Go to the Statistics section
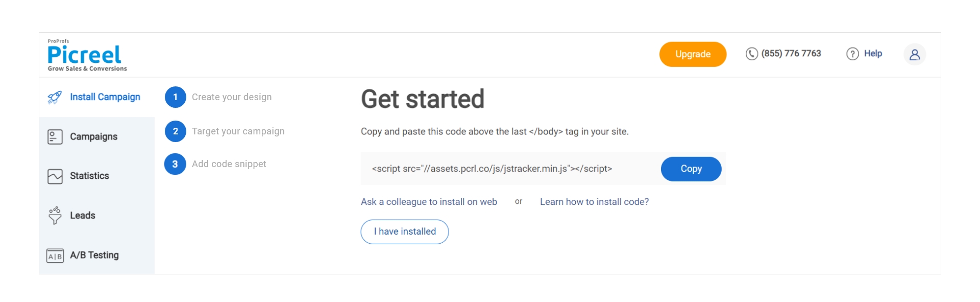Viewport: 980px width, 302px height. (x=89, y=176)
